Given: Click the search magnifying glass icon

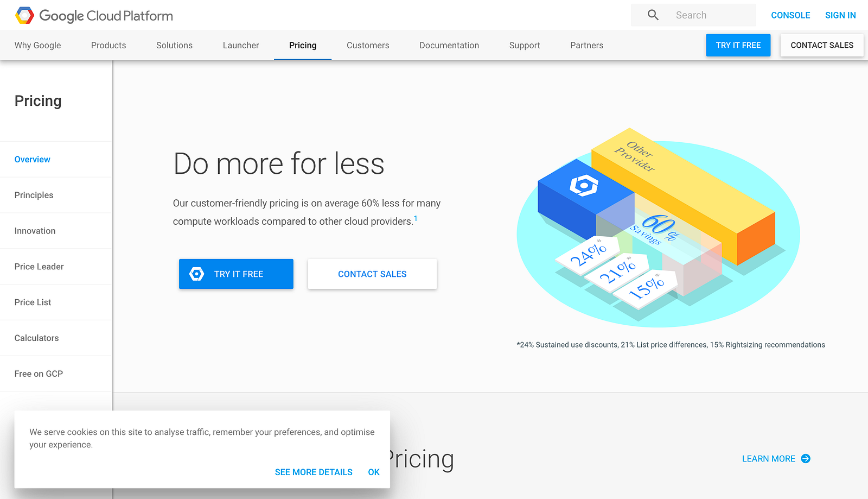Looking at the screenshot, I should click(653, 15).
